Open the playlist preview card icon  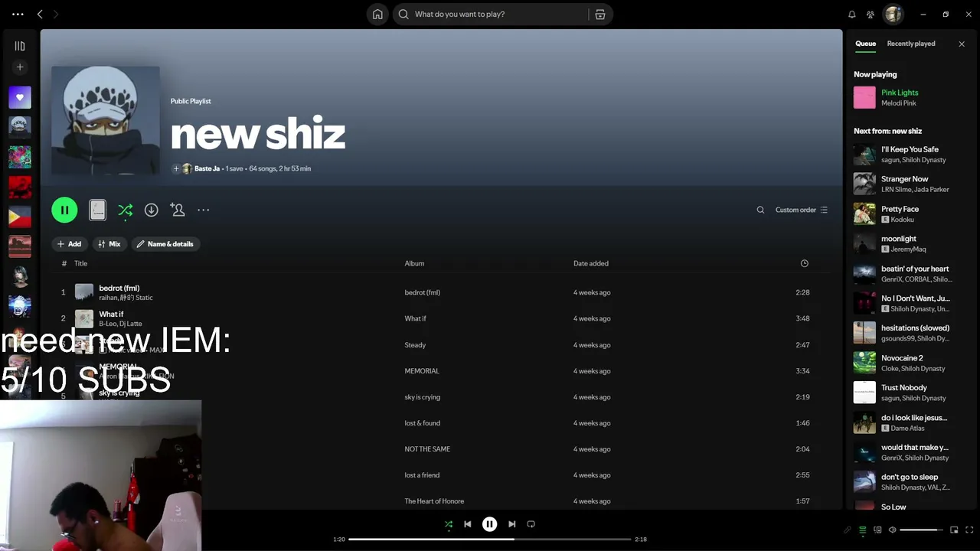point(97,210)
